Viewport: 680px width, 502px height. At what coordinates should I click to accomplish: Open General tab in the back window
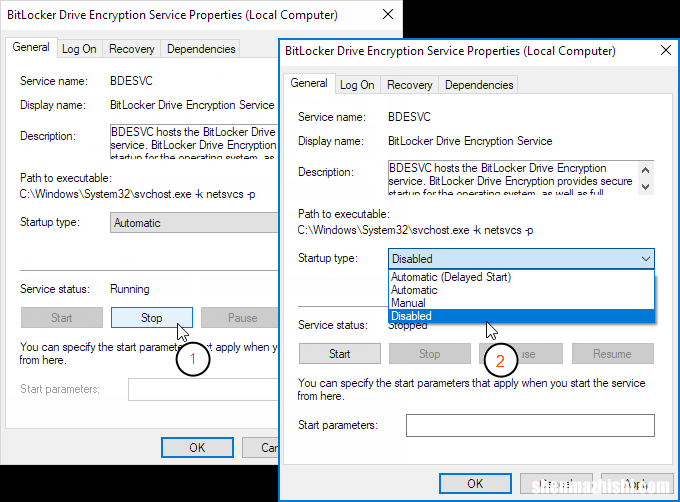click(31, 47)
